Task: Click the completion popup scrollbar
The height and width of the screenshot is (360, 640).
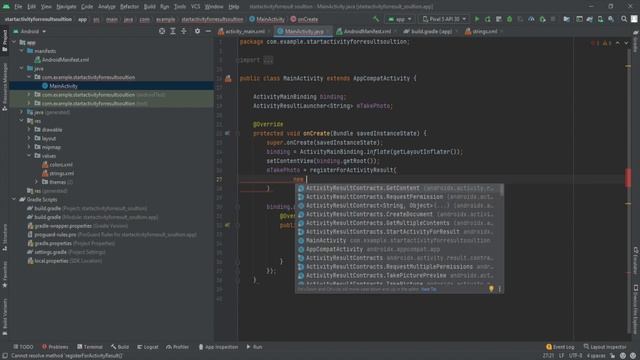Action: [x=501, y=191]
